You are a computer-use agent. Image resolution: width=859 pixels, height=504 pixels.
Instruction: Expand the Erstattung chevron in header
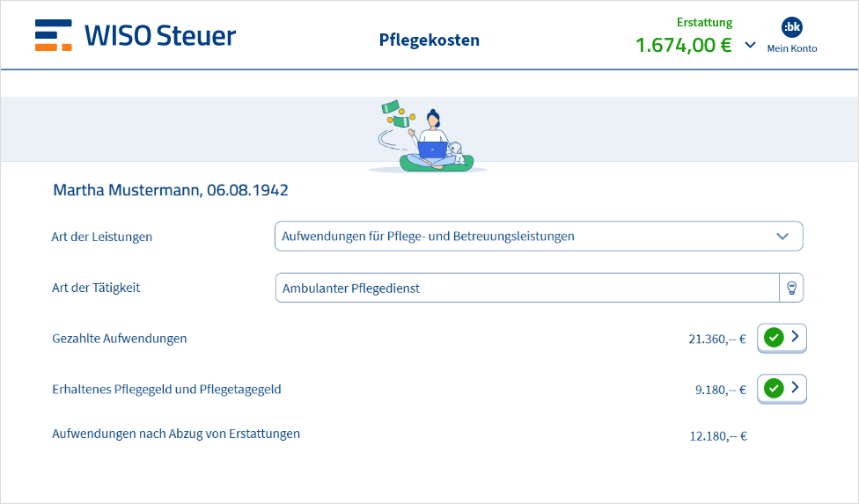(750, 45)
